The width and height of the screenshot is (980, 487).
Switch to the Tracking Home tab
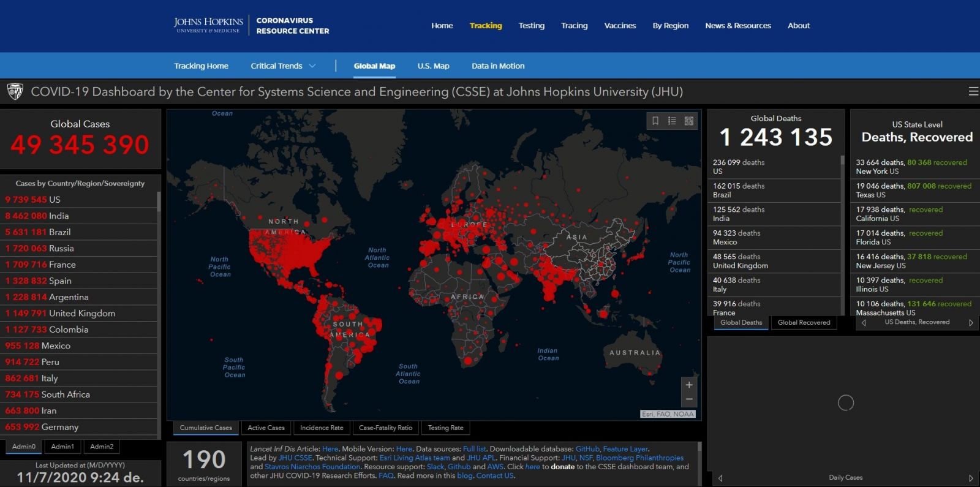coord(201,66)
